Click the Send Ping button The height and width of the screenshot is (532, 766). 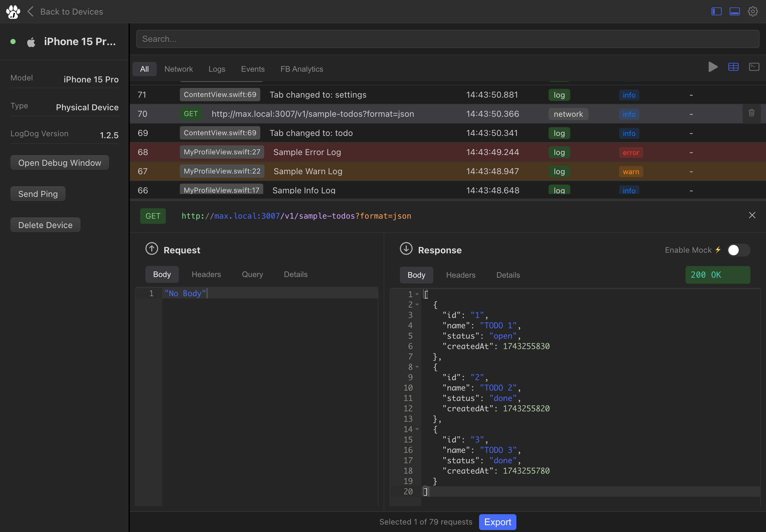[x=38, y=194]
